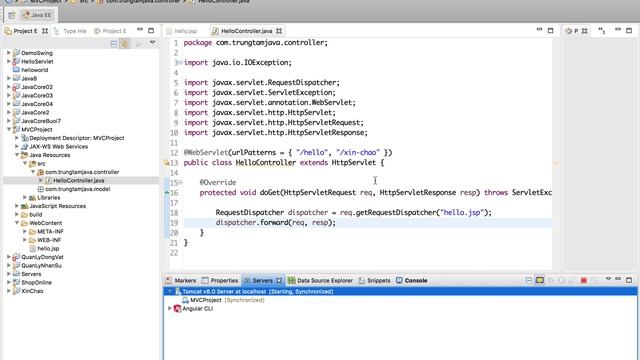Select the Java8 project

pyautogui.click(x=29, y=78)
